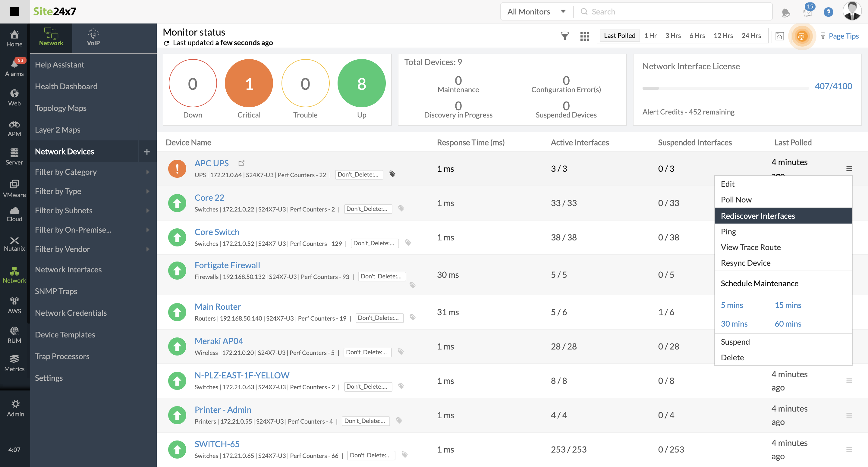Schedule 30 mins maintenance
This screenshot has width=868, height=467.
(x=734, y=324)
